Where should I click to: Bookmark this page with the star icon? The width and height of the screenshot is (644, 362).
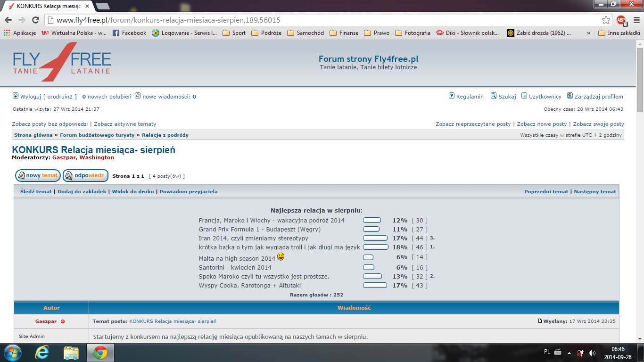tap(606, 20)
